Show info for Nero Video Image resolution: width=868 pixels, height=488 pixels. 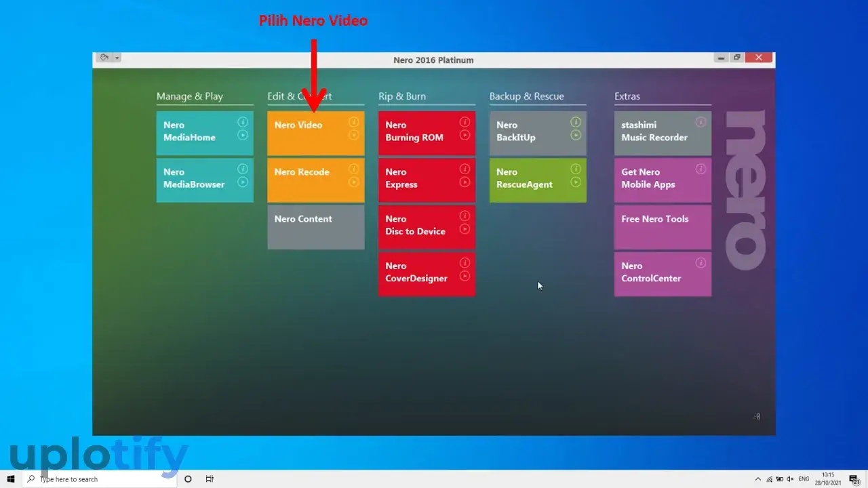click(x=353, y=122)
